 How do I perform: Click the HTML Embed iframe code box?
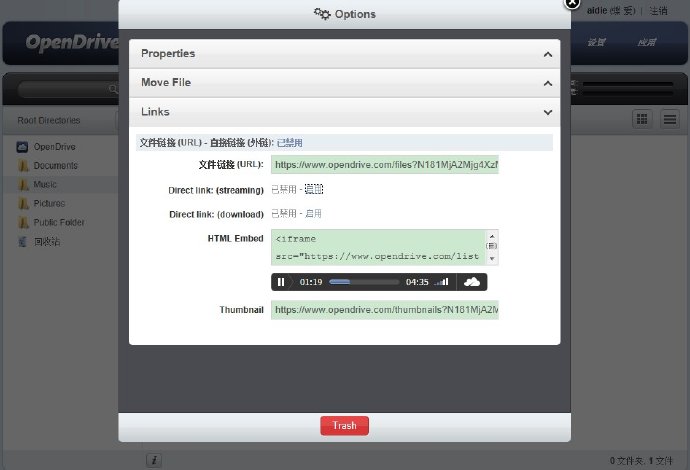click(378, 247)
